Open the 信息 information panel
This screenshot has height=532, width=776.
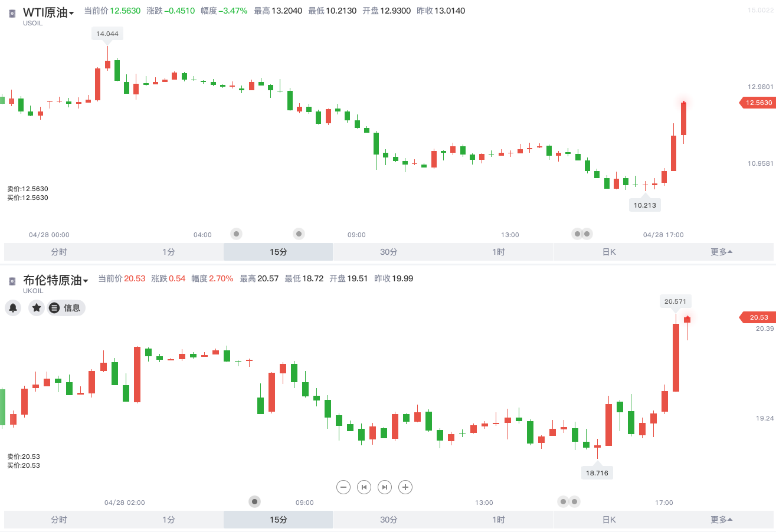[x=66, y=308]
